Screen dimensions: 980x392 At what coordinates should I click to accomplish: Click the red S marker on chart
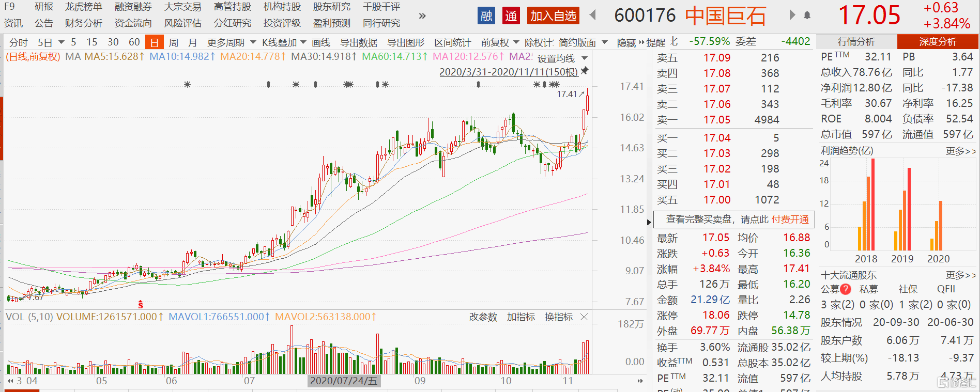141,305
